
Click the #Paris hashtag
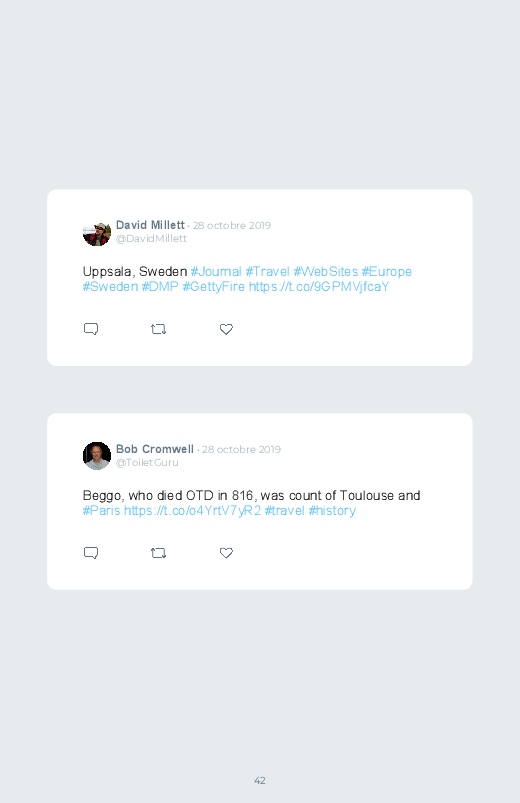point(101,511)
